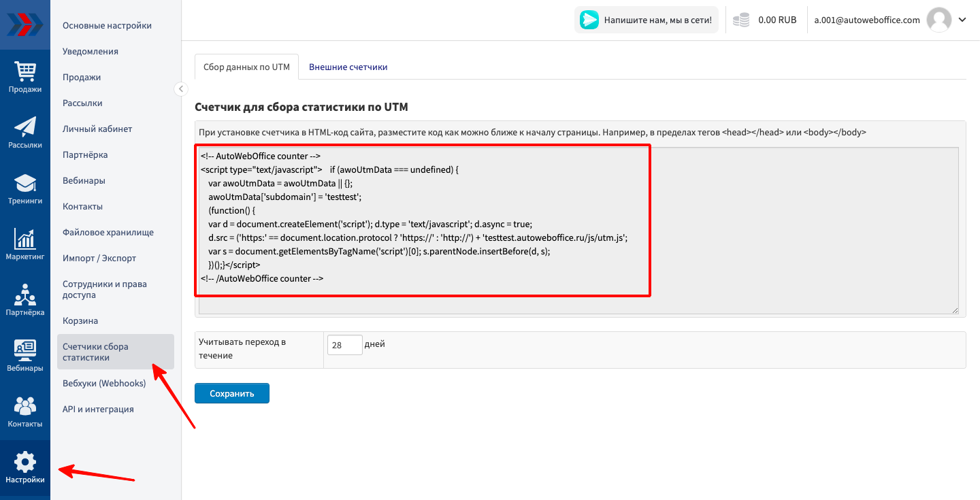Open Вебхуки (Webhooks) settings link
Viewport: 980px width, 500px height.
click(x=104, y=384)
